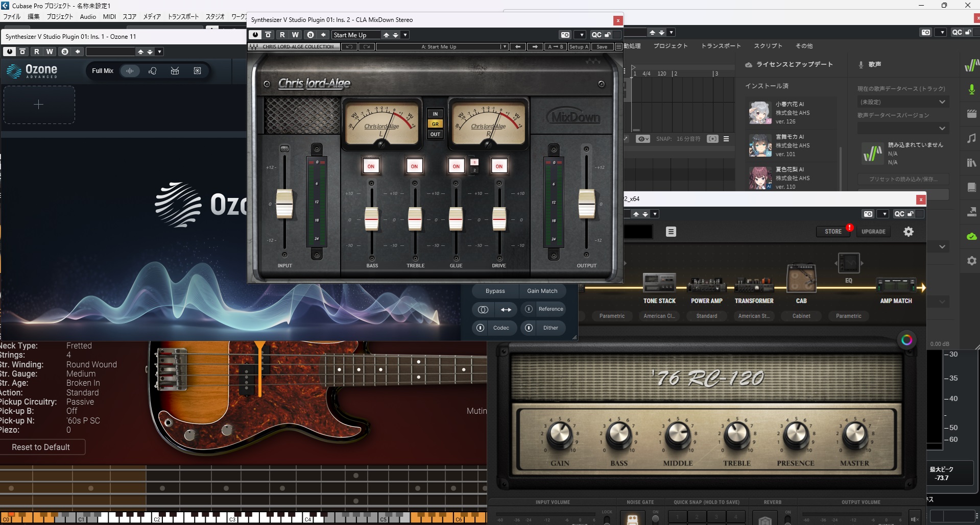Toggle Ozone Dither power button
Screen dimensions: 980x525
(529, 328)
